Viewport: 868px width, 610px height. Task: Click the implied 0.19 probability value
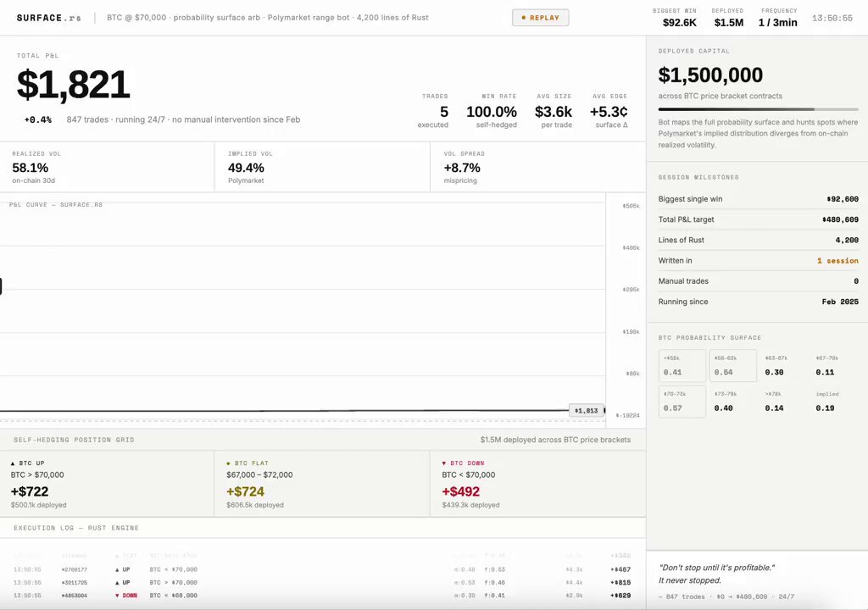click(x=825, y=408)
